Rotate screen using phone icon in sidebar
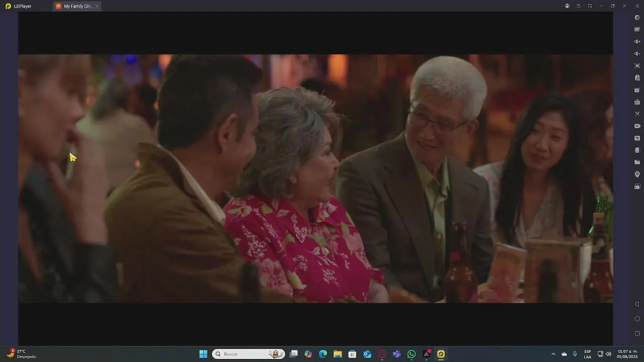 coord(637,150)
